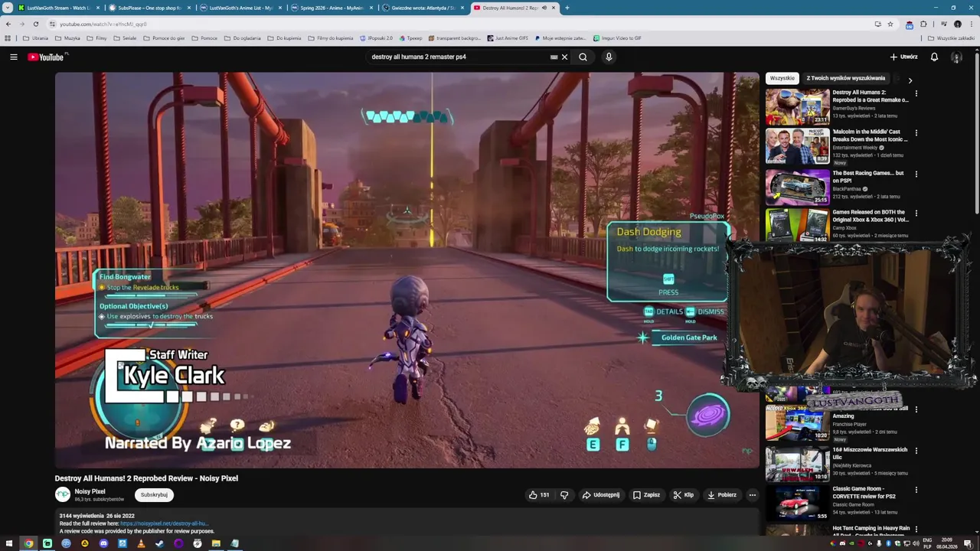This screenshot has height=551, width=980.
Task: Subscribe to Noisy Pixel with Subskrybuj
Action: tap(154, 495)
